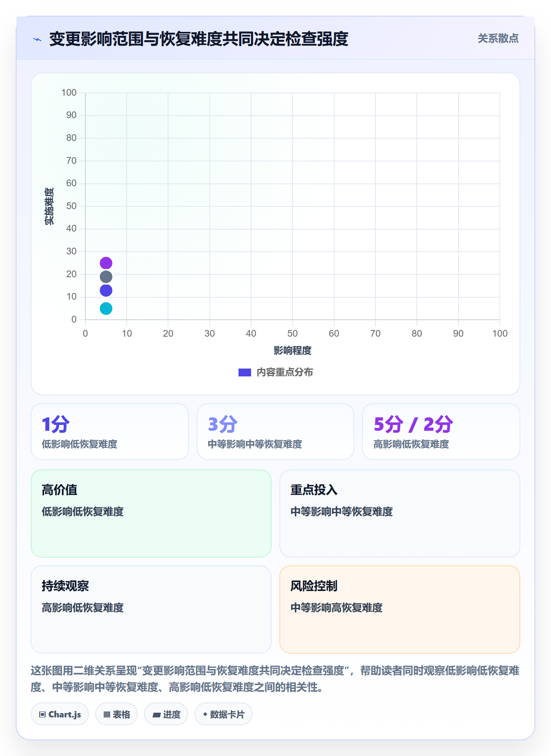551x756 pixels.
Task: Click the 进度 tag
Action: pyautogui.click(x=166, y=714)
